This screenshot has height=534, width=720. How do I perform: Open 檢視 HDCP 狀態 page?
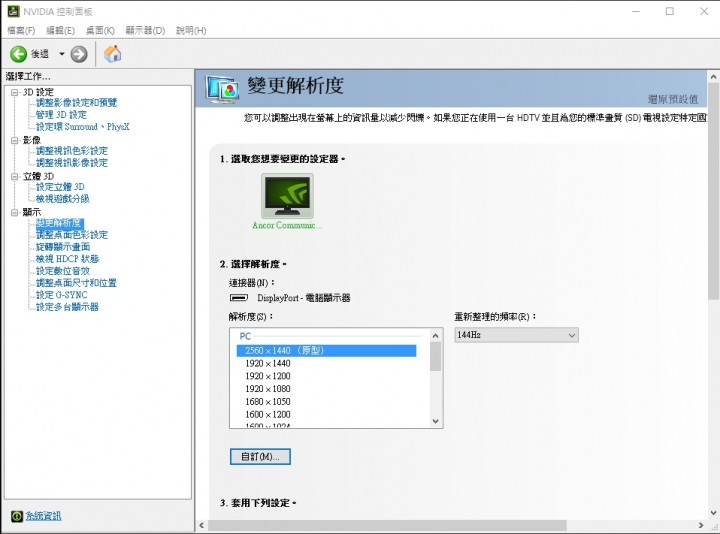(x=67, y=259)
